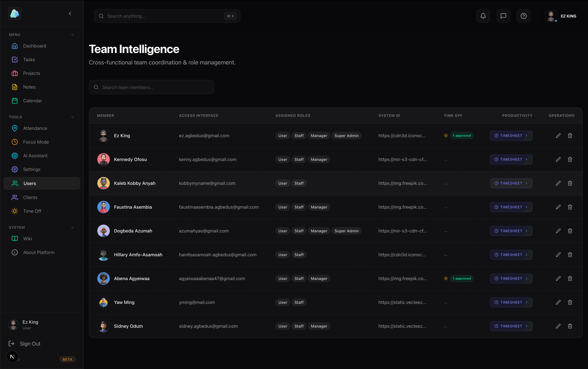Delete Kaleb Kobby Anyah with trash icon
Screen dimensions: 588x369
[570, 183]
